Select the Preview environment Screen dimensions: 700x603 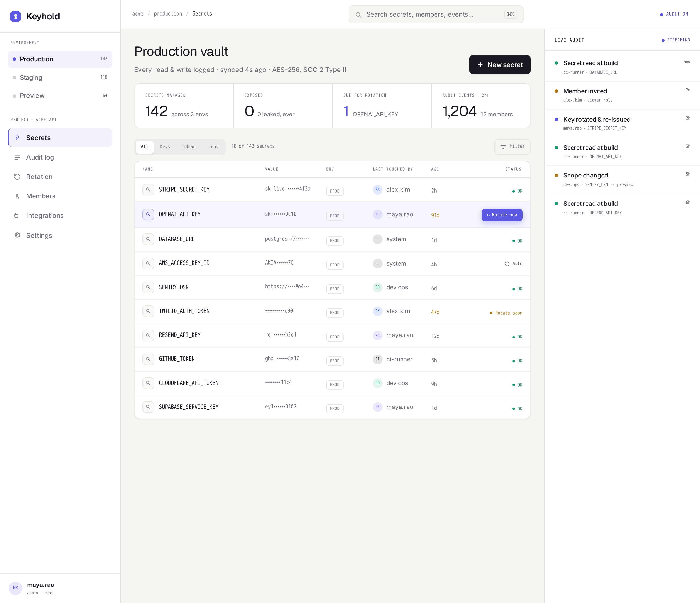coord(60,96)
